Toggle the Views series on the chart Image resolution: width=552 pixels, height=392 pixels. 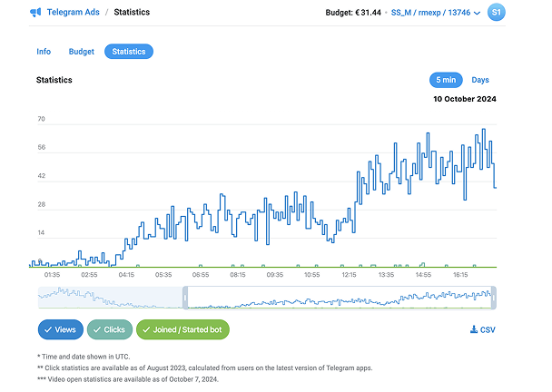(61, 329)
